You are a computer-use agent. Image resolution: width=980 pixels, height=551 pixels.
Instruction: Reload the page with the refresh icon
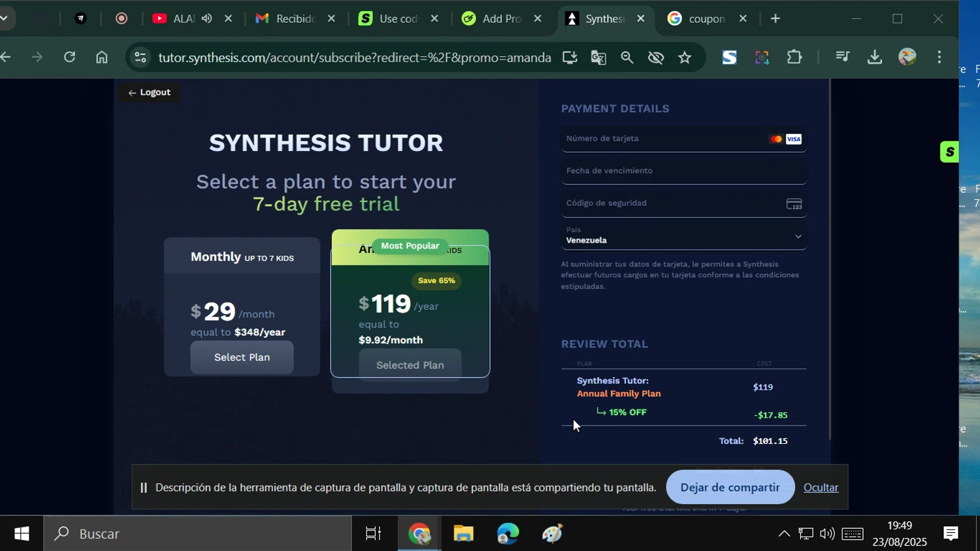coord(69,57)
